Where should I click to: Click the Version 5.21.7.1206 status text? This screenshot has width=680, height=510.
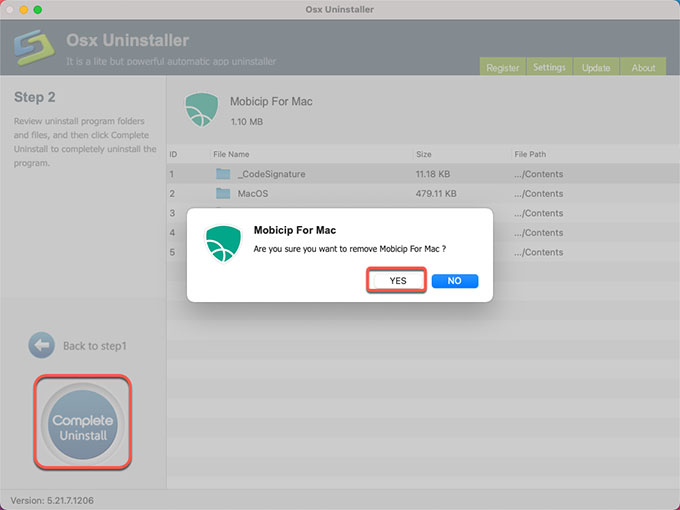(x=52, y=500)
